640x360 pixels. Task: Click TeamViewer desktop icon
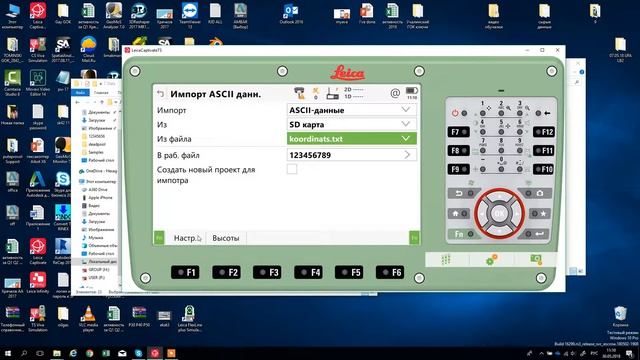pyautogui.click(x=190, y=15)
